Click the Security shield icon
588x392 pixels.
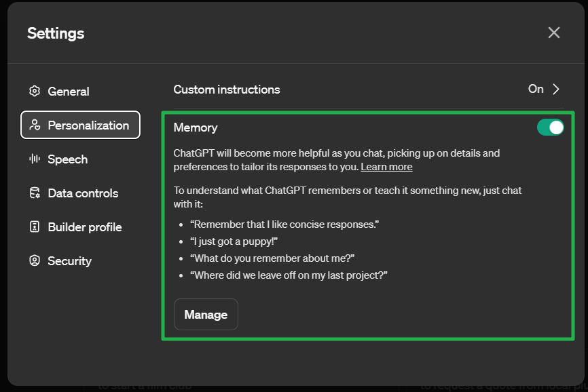(35, 260)
